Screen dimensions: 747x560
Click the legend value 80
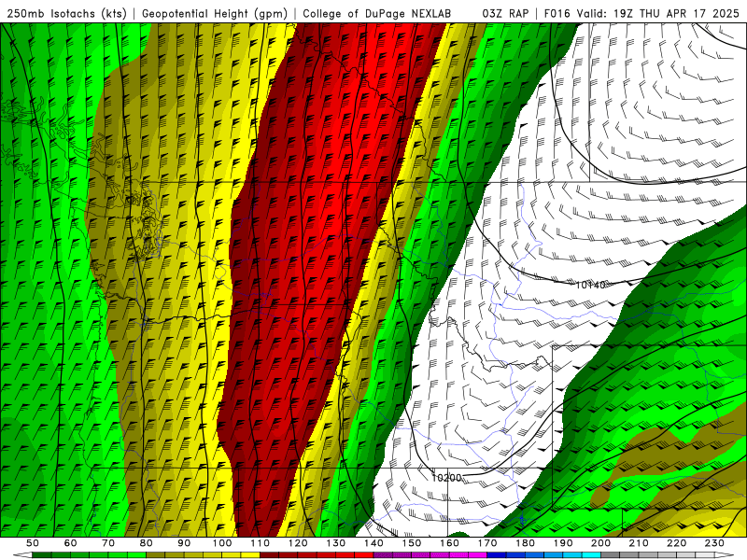[147, 543]
